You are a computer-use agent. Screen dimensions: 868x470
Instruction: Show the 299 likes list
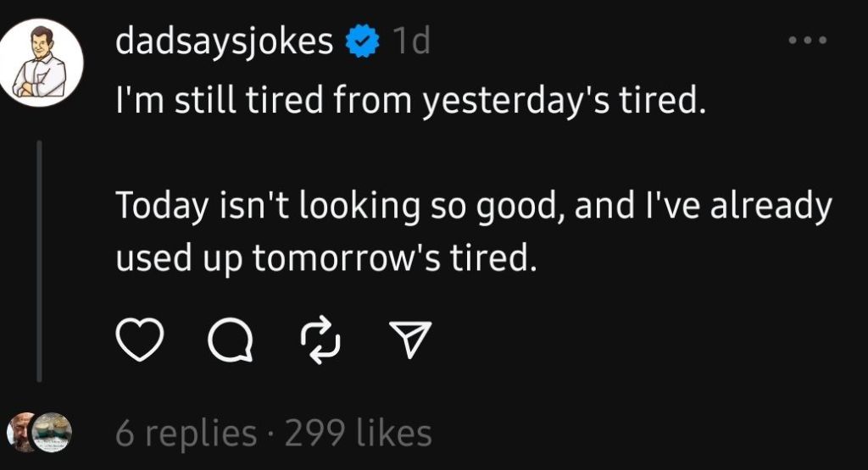click(358, 434)
